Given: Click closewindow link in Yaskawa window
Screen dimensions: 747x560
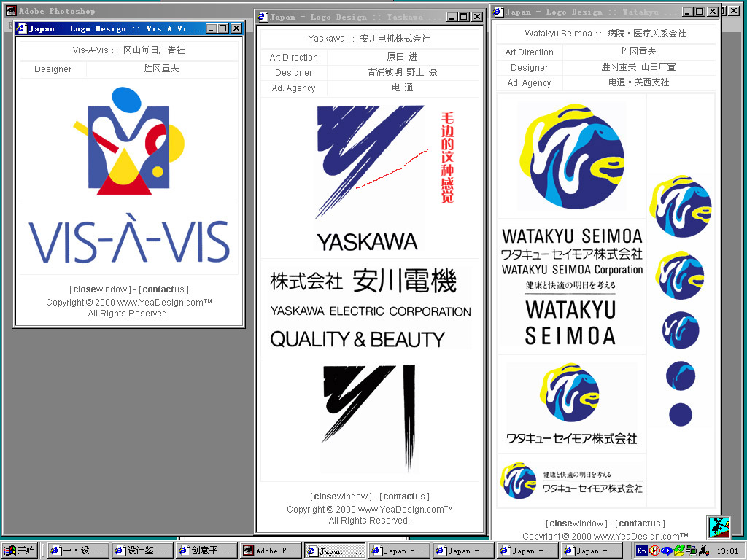Looking at the screenshot, I should [341, 496].
